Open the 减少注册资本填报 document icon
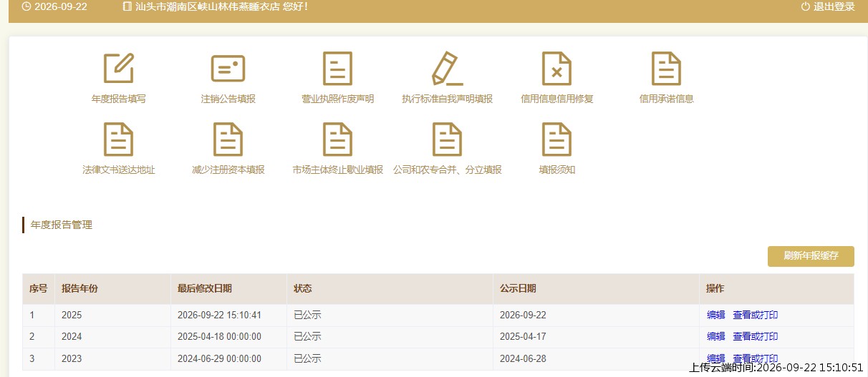 228,139
